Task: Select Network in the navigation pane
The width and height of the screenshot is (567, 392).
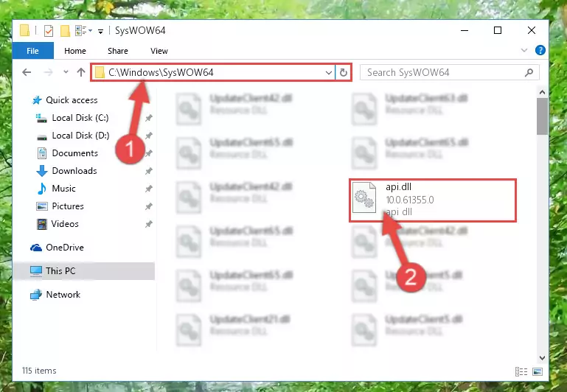Action: (63, 295)
